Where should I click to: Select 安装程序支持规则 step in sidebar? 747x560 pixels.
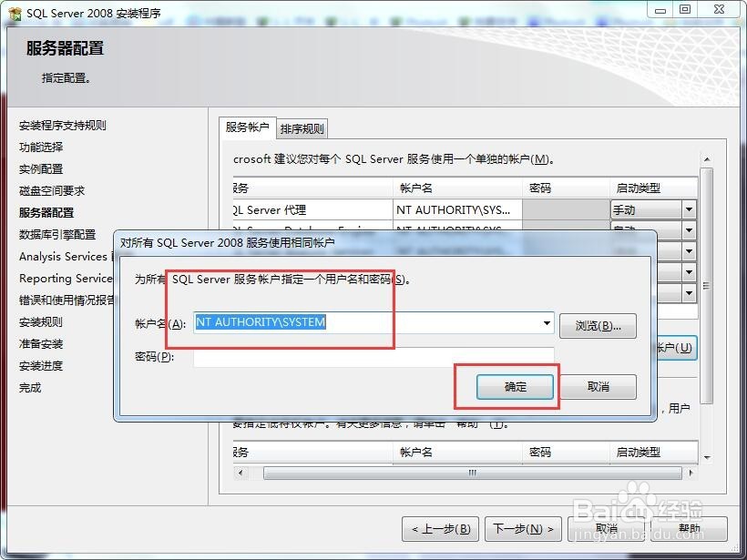[63, 126]
